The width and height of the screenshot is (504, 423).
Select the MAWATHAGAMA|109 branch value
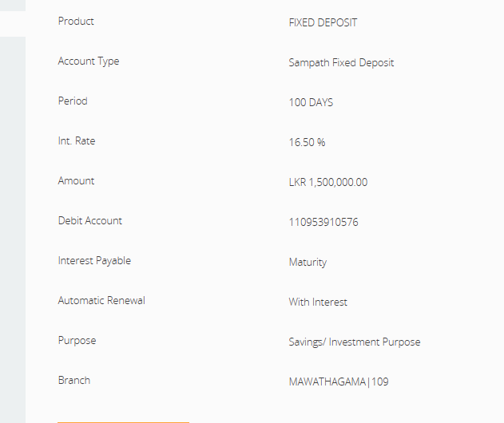339,382
